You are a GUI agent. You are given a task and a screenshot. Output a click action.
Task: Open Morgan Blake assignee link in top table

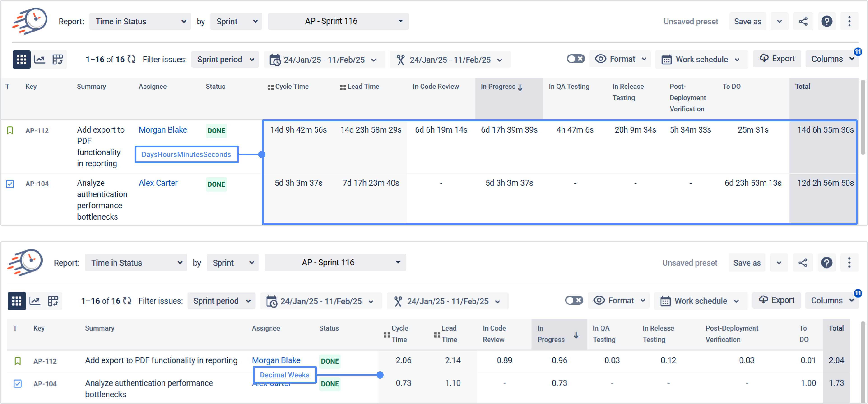tap(163, 130)
